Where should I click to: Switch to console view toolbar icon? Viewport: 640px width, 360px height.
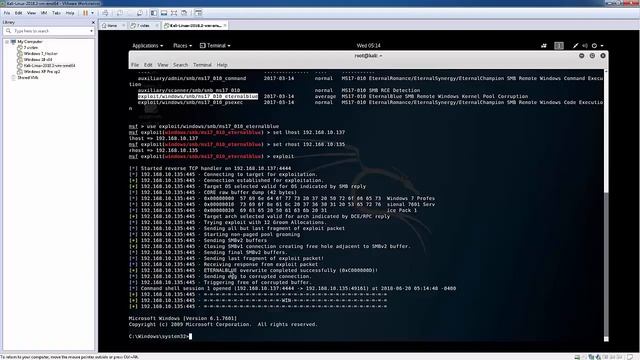[x=164, y=13]
